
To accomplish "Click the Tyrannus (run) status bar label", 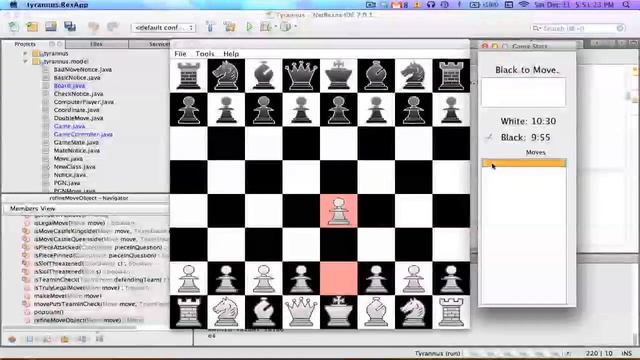I will pyautogui.click(x=438, y=353).
